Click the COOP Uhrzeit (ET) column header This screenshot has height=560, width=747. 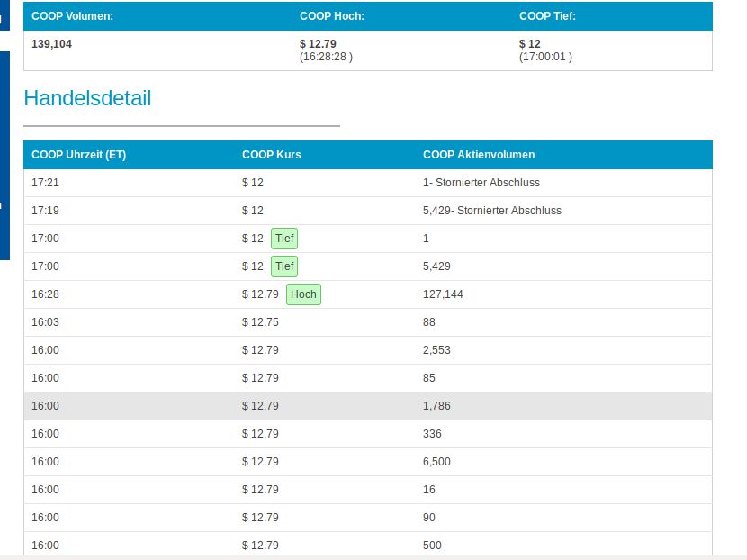[x=78, y=155]
